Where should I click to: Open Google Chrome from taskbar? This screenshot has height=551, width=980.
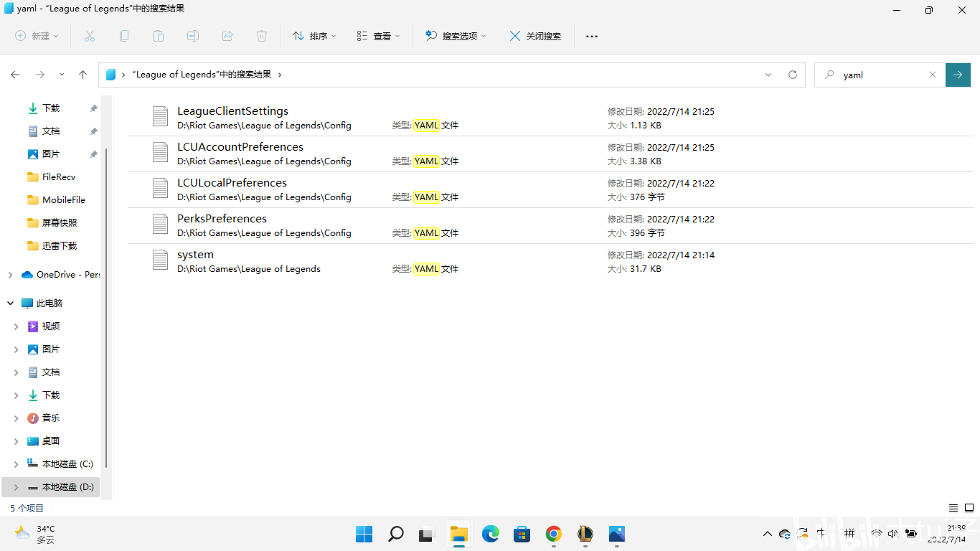click(553, 534)
